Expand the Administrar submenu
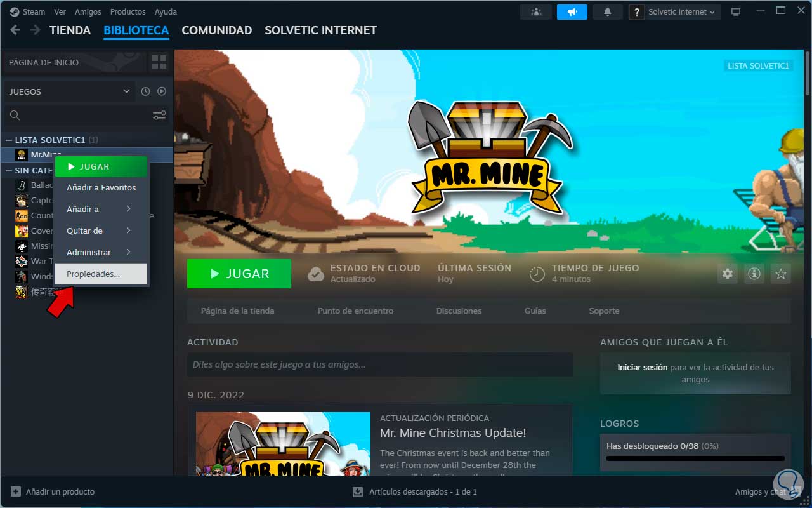 [x=101, y=252]
